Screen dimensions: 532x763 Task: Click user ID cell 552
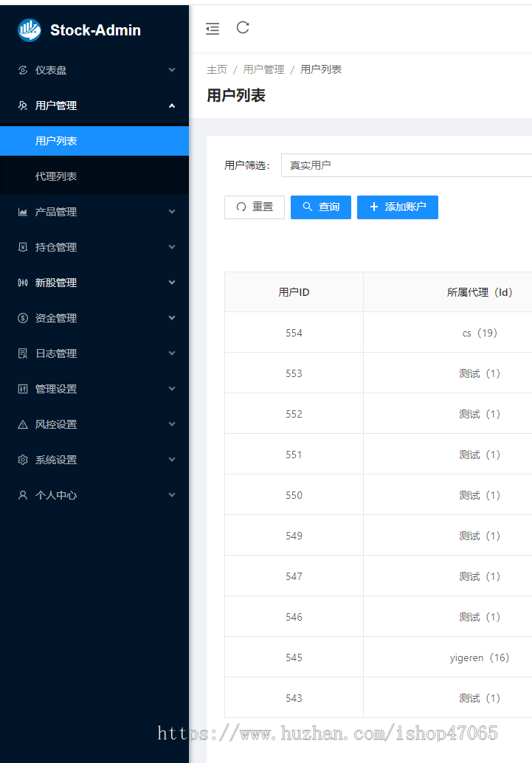[294, 414]
